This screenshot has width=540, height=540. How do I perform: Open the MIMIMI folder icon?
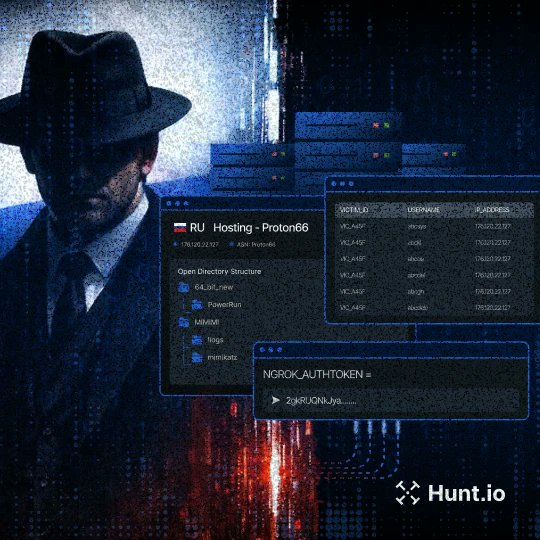[184, 322]
